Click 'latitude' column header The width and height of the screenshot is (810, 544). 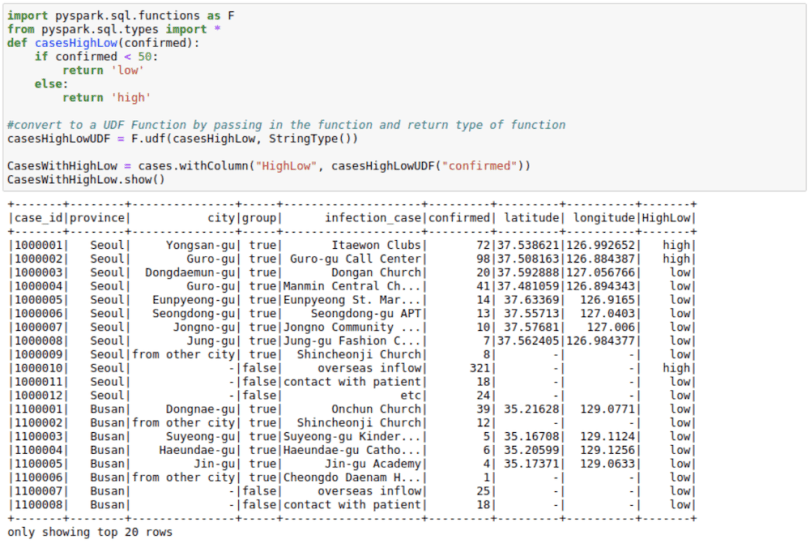tap(532, 218)
